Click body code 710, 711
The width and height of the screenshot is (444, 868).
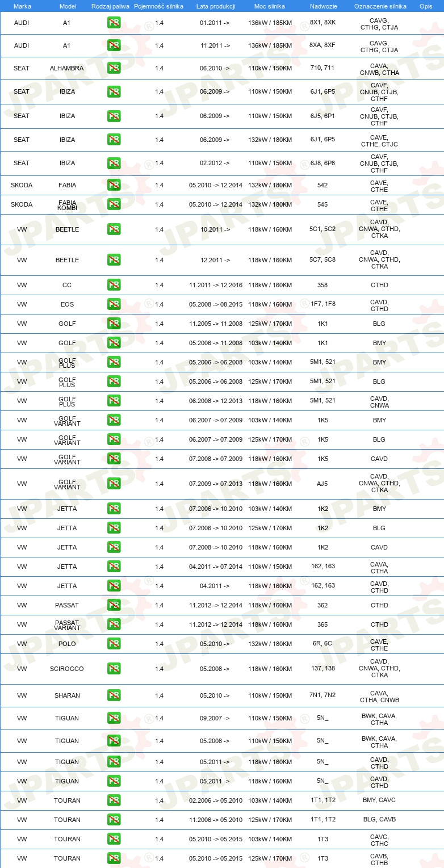click(x=322, y=68)
